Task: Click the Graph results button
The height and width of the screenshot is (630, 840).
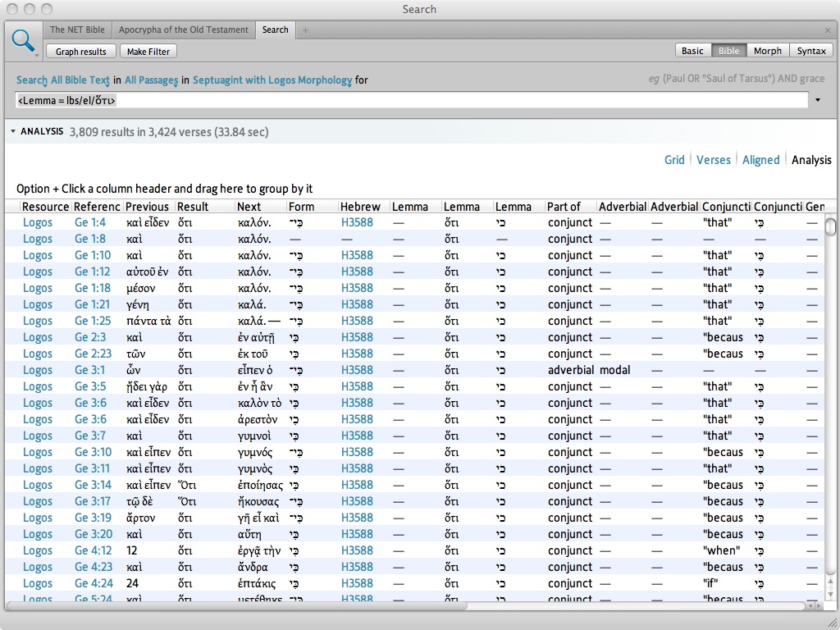Action: tap(81, 52)
